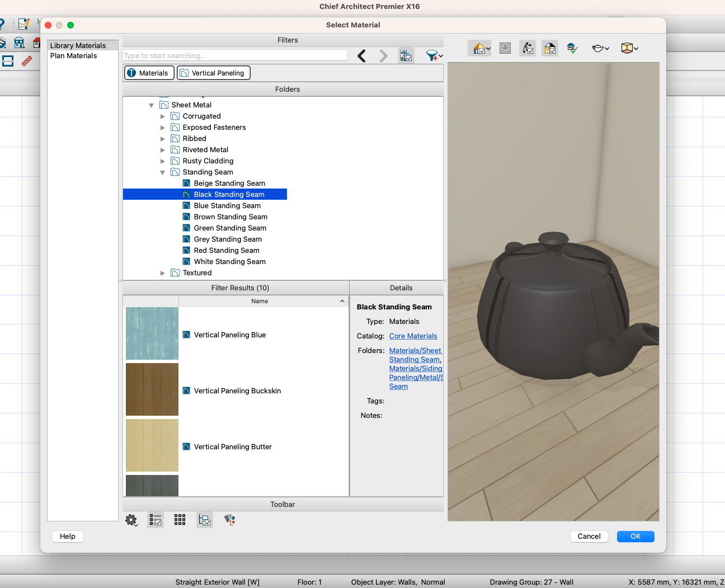Viewport: 725px width, 588px height.
Task: Toggle the folder tree display button
Action: [x=205, y=520]
